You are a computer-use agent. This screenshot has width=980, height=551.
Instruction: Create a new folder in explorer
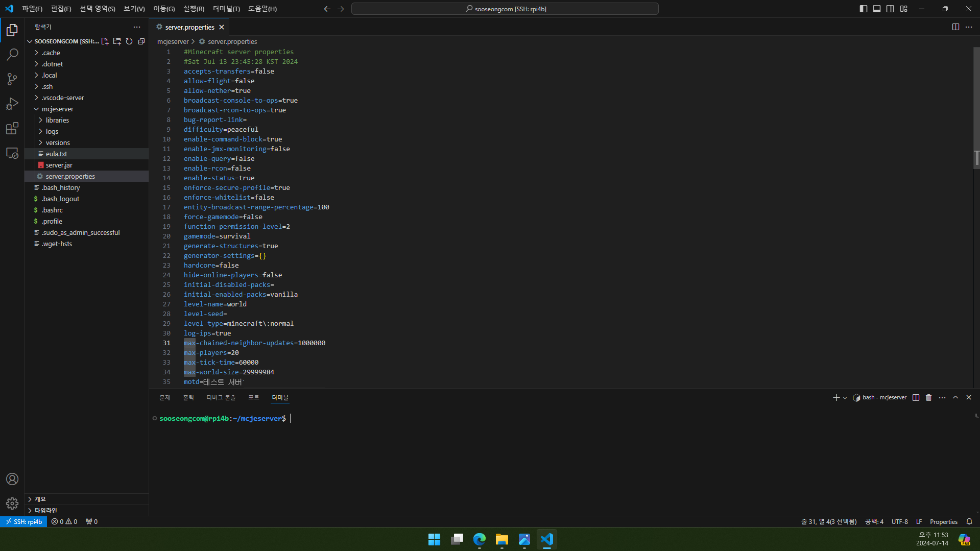[117, 41]
